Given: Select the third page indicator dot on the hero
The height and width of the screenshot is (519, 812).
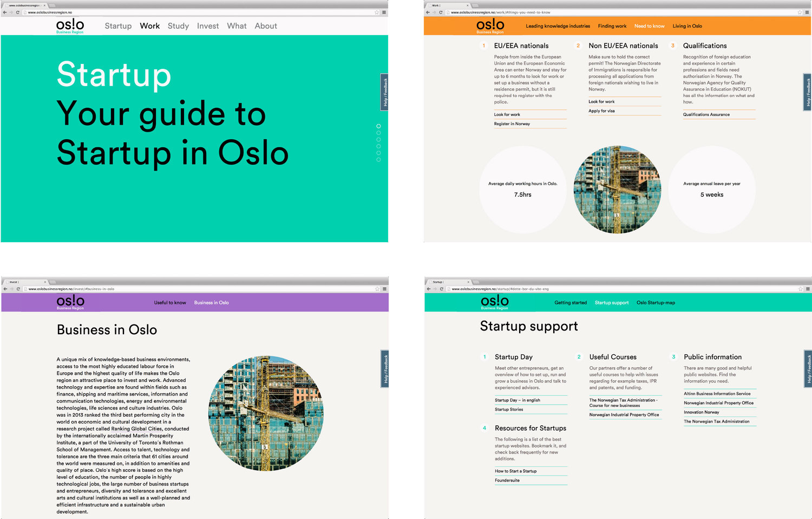Looking at the screenshot, I should (378, 140).
